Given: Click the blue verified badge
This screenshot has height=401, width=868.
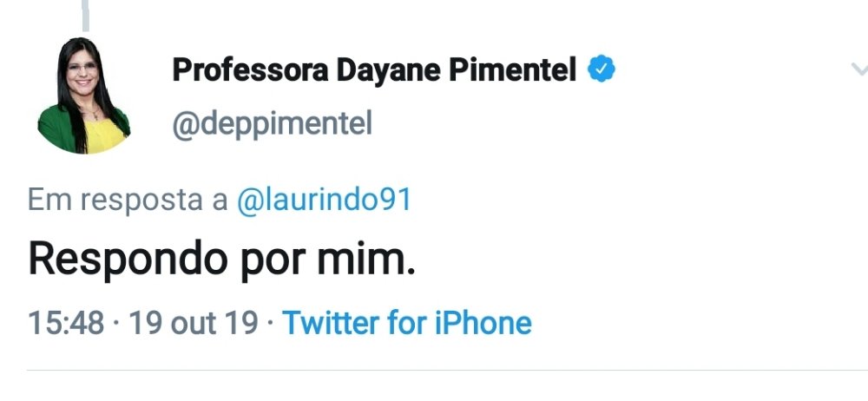Looking at the screenshot, I should 602,70.
